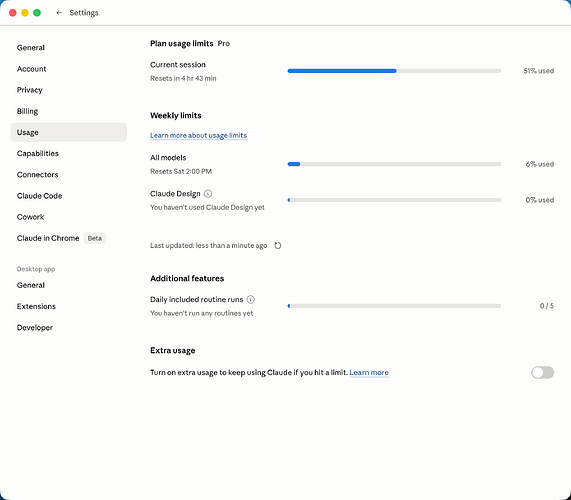
Task: Click the green fullscreen window button
Action: pyautogui.click(x=37, y=13)
